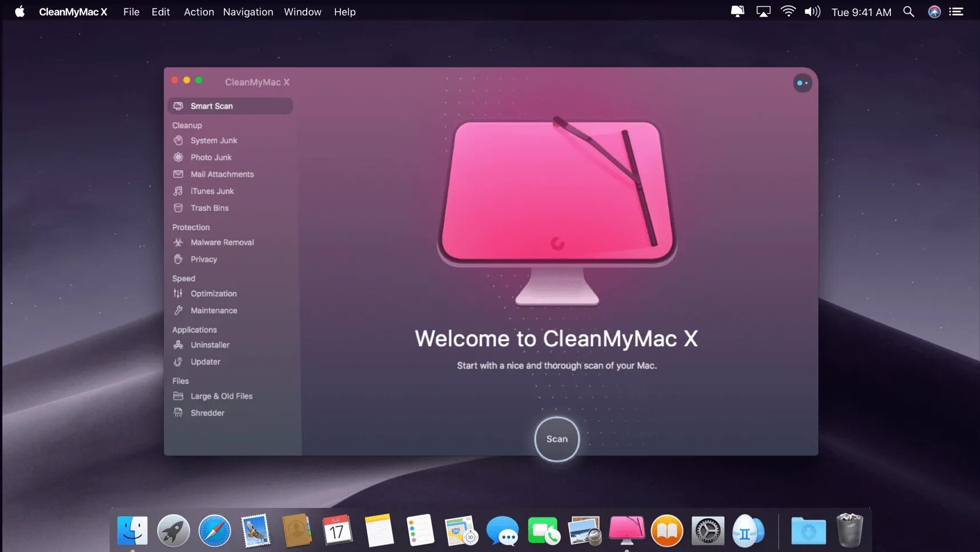Open the Navigation menu

[248, 12]
